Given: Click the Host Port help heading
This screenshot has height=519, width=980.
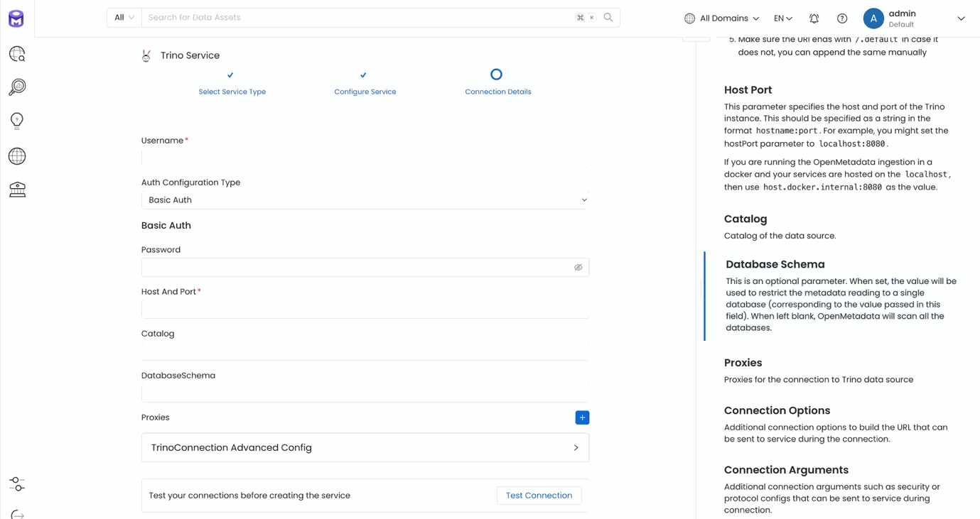Looking at the screenshot, I should coord(748,90).
